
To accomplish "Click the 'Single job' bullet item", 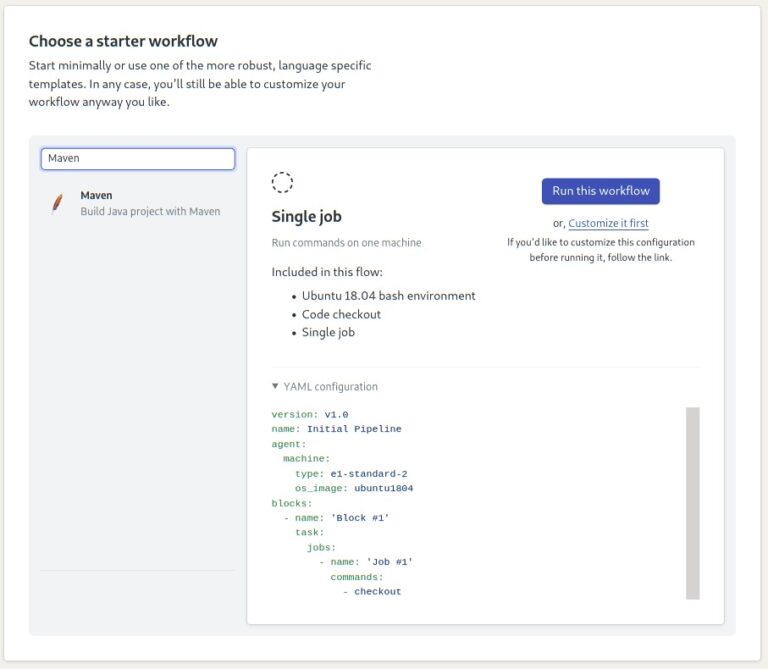I will coord(328,333).
